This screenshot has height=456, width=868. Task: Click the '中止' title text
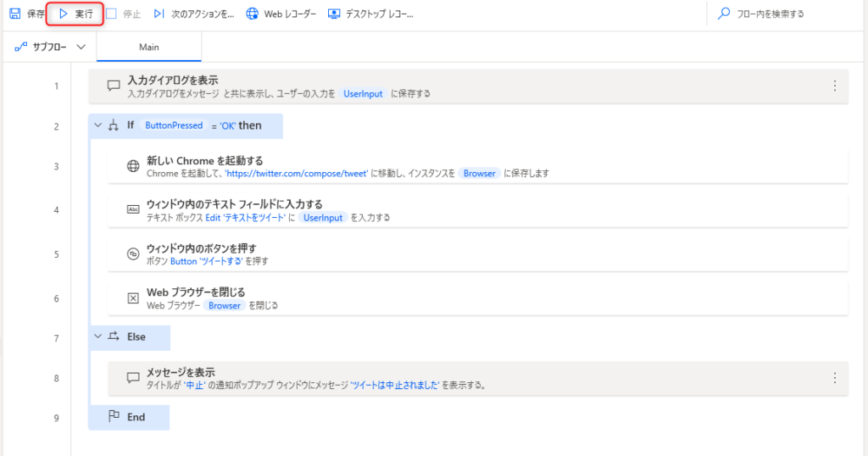[195, 385]
